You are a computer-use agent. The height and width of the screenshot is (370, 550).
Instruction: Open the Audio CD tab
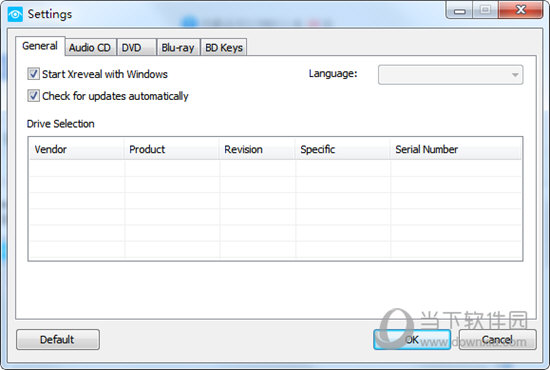click(90, 47)
